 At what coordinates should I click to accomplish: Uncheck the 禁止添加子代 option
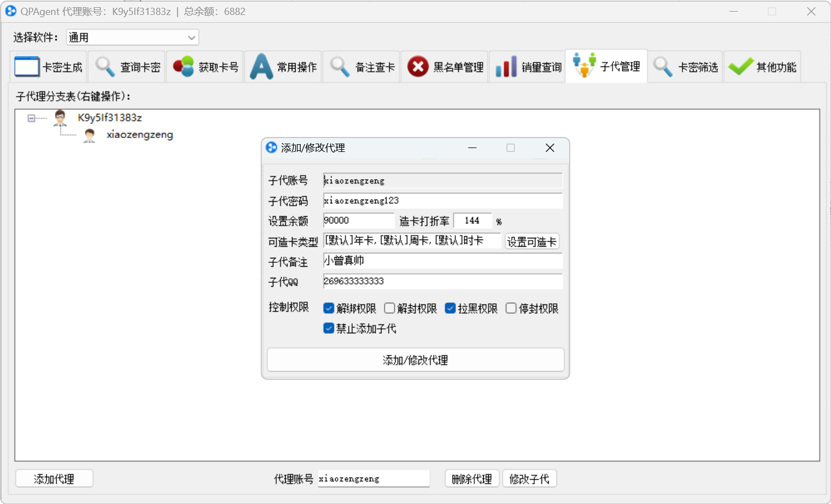(328, 328)
